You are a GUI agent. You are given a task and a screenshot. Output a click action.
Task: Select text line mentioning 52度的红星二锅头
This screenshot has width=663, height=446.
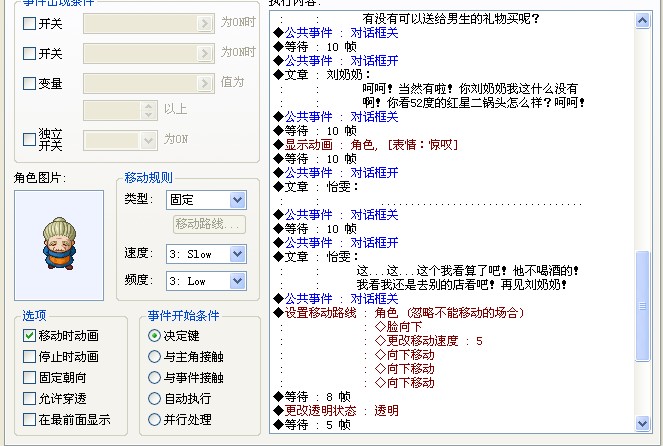coord(474,102)
